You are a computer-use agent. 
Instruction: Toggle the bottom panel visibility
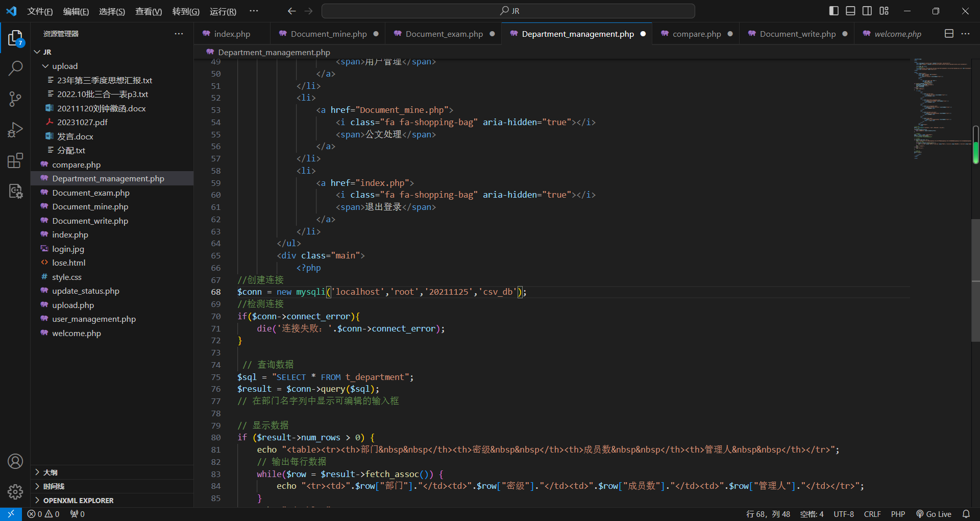click(x=850, y=11)
